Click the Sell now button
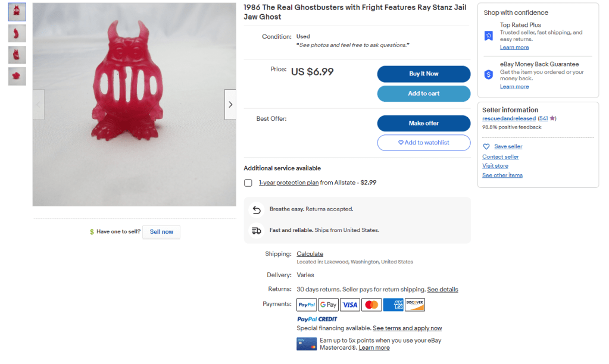Viewport: 609px width, 364px height. pyautogui.click(x=161, y=232)
